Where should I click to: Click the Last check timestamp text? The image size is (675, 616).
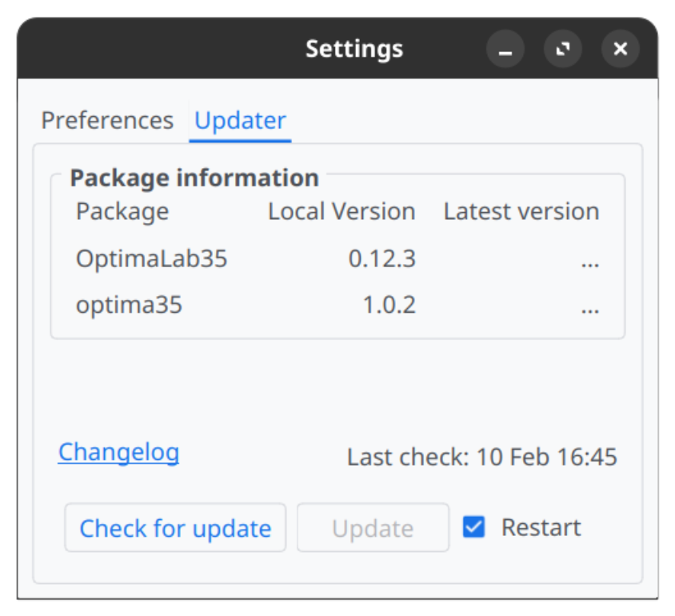pos(481,458)
